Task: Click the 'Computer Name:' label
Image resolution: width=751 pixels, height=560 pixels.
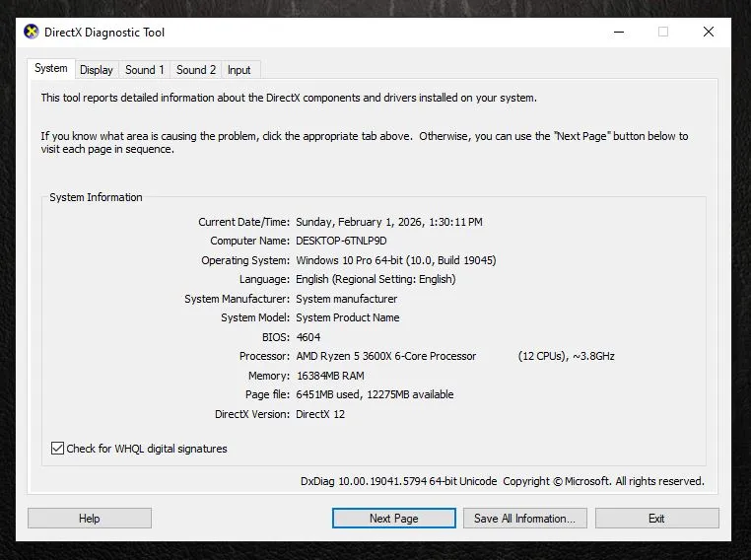Action: (249, 241)
